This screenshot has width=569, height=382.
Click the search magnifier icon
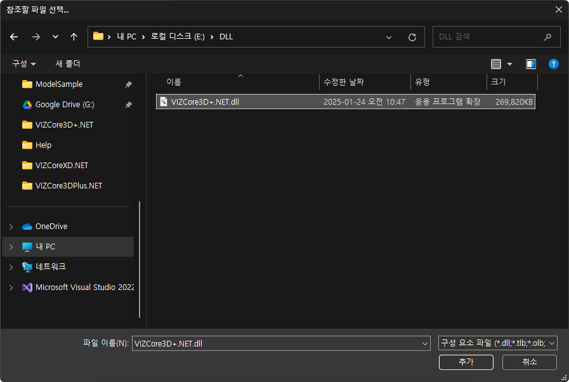(548, 37)
